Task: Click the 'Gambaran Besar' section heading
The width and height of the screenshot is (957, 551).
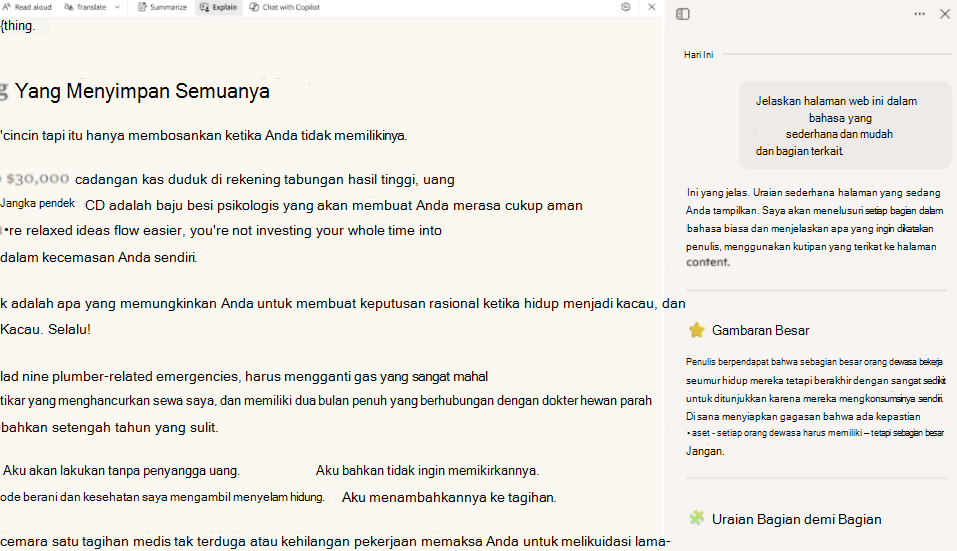Action: tap(760, 331)
